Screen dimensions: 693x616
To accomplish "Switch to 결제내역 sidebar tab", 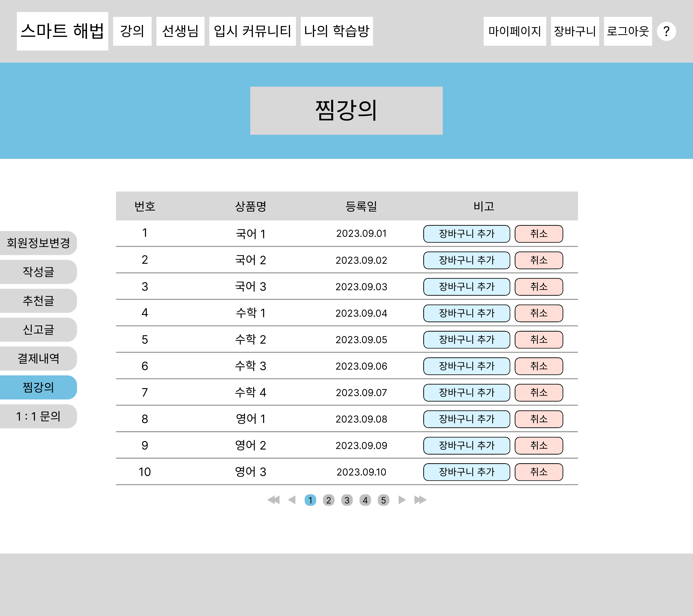I will click(38, 358).
